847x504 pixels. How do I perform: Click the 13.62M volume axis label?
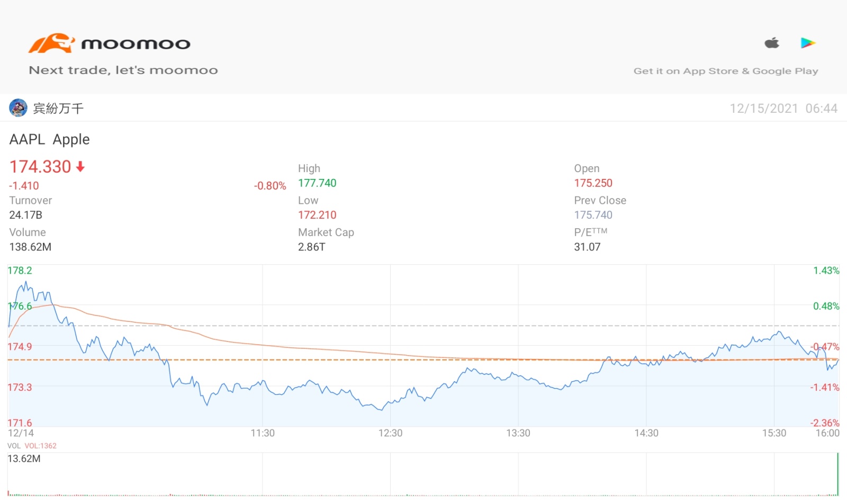click(24, 458)
